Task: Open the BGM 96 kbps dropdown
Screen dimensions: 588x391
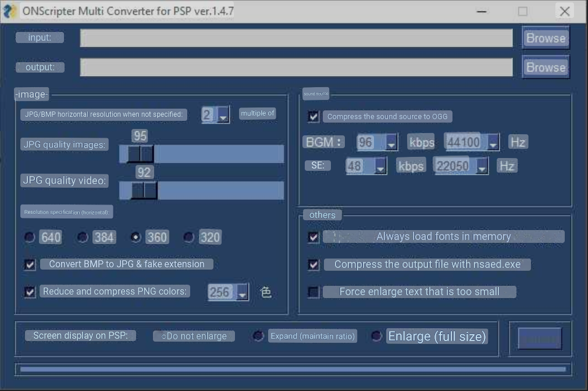Action: coord(376,142)
